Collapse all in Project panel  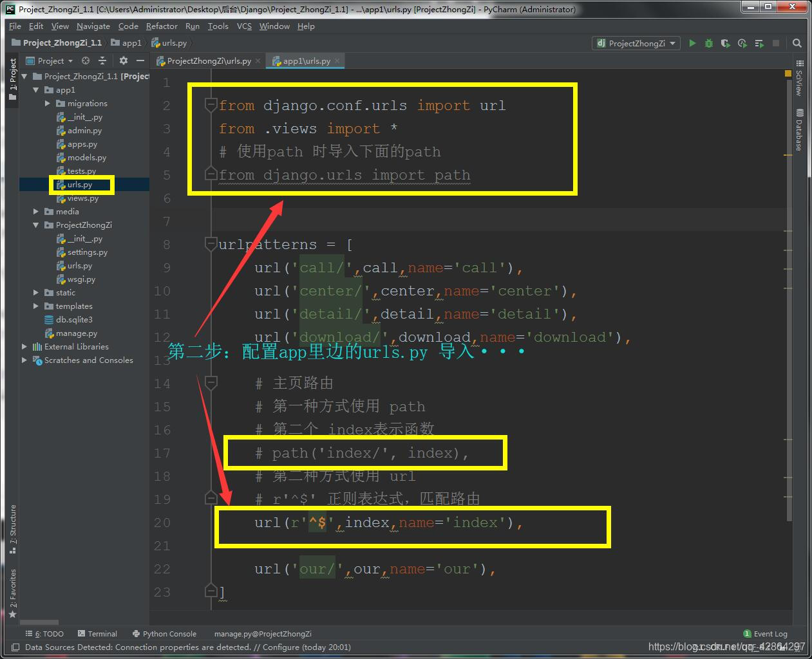(x=102, y=60)
